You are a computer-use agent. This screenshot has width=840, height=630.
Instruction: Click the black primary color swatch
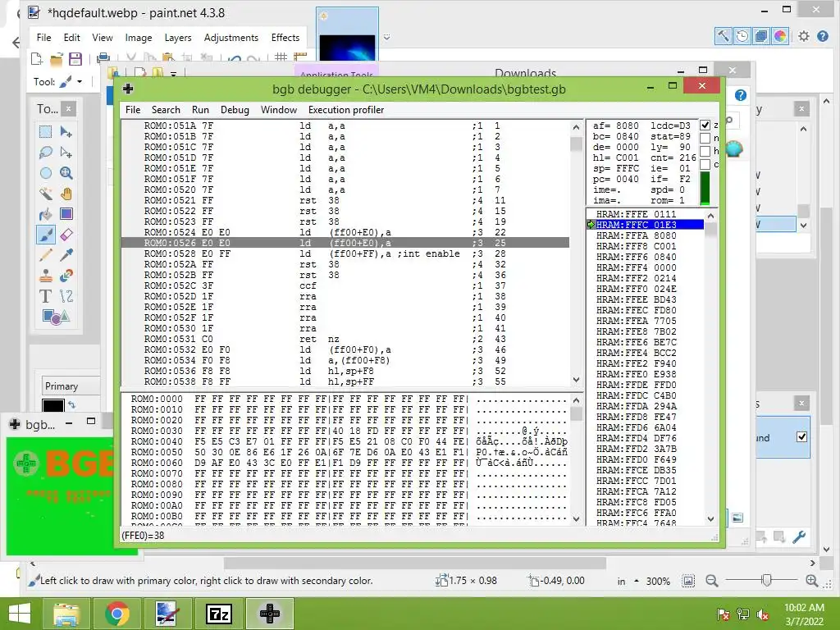[x=53, y=405]
